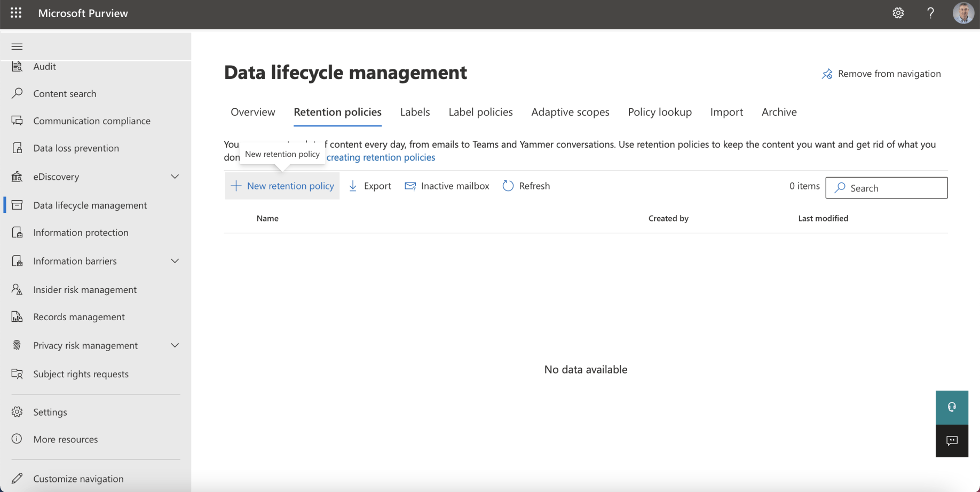The image size is (980, 492).
Task: Click the help question mark icon
Action: (x=930, y=13)
